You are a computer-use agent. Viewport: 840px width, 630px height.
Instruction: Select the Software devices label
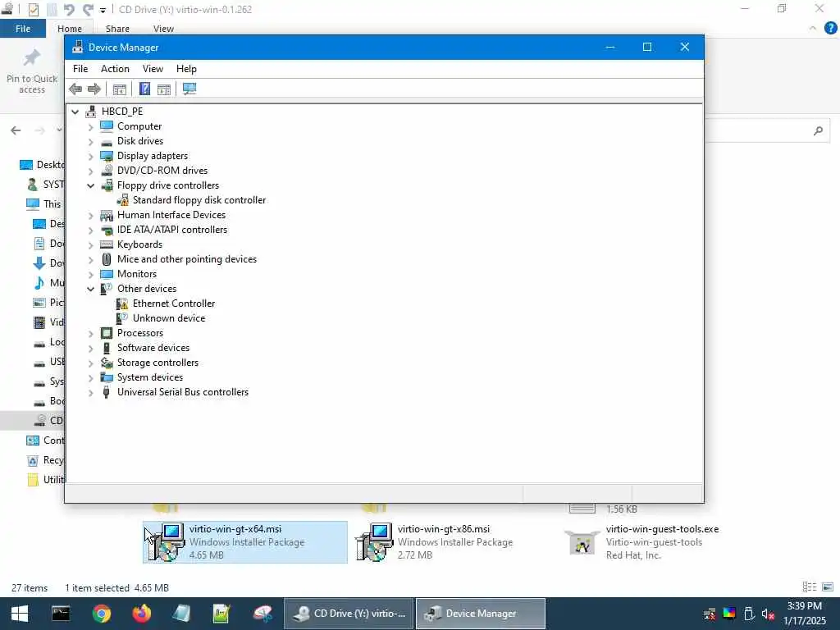153,348
